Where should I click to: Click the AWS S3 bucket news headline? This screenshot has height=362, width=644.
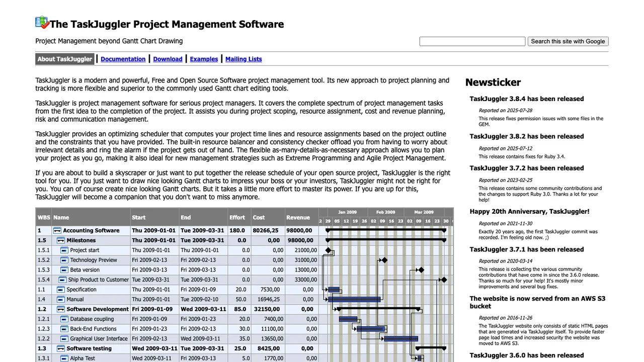(537, 302)
